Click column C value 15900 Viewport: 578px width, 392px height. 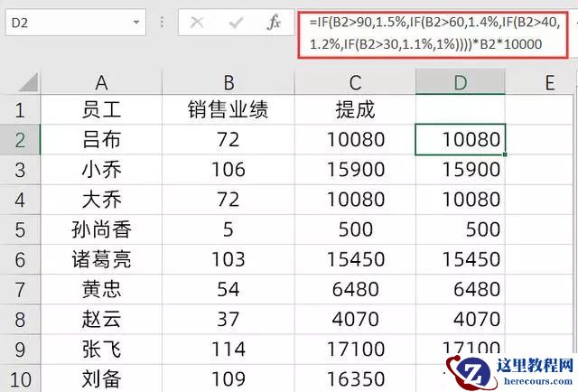pos(355,170)
